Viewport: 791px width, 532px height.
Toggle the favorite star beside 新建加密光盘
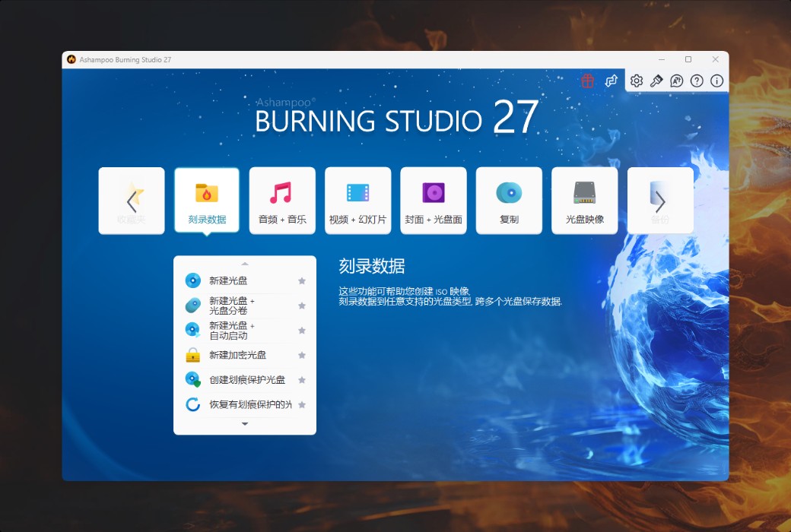tap(301, 355)
